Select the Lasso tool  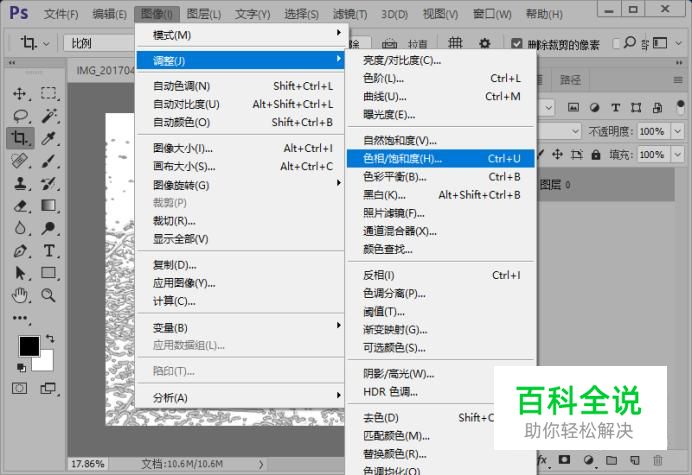20,116
